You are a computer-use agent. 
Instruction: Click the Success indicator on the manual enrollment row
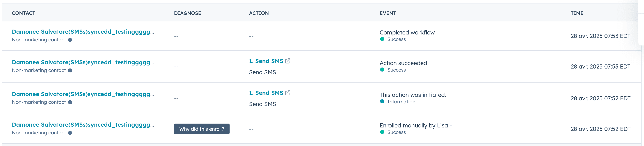click(x=382, y=132)
